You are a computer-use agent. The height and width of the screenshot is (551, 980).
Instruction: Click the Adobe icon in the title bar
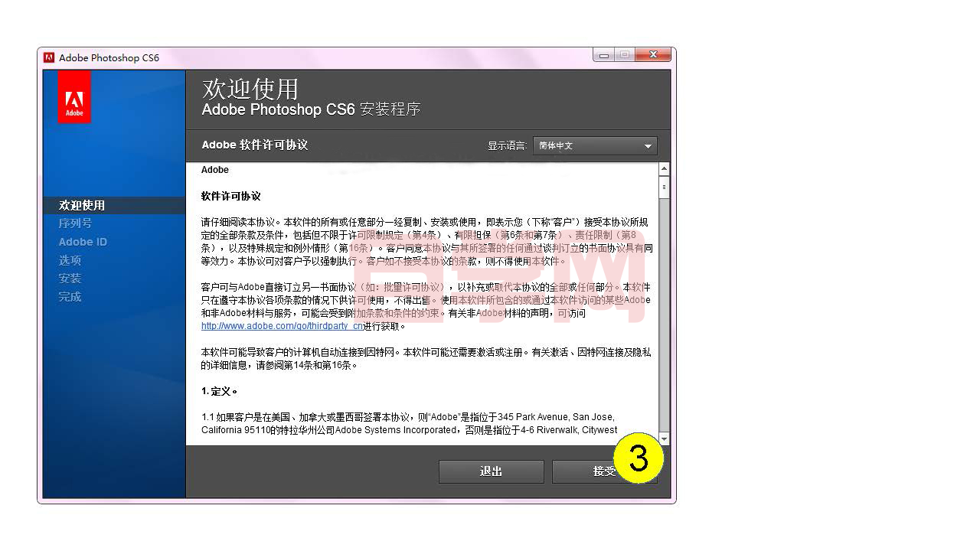[x=49, y=57]
